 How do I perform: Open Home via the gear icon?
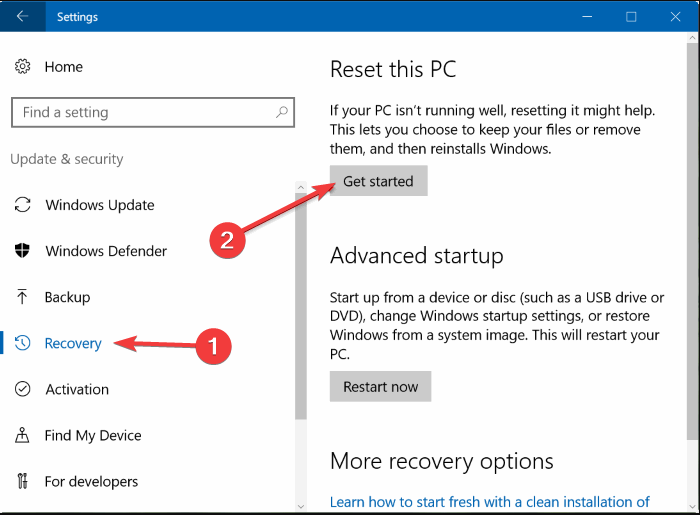[22, 66]
